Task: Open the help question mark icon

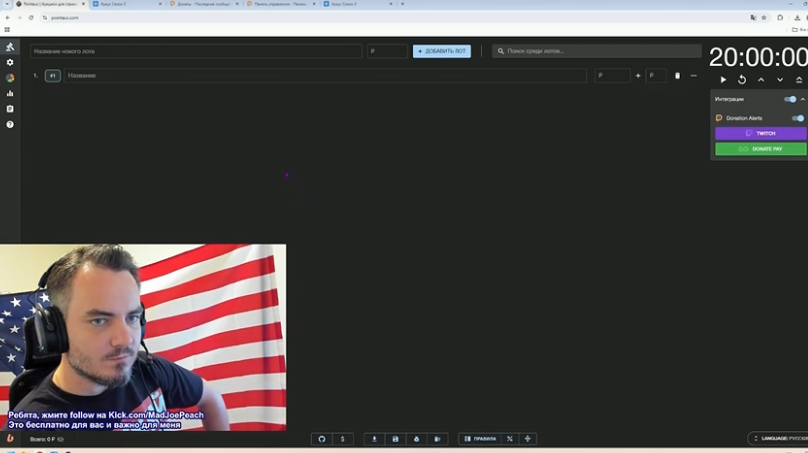Action: coord(10,124)
